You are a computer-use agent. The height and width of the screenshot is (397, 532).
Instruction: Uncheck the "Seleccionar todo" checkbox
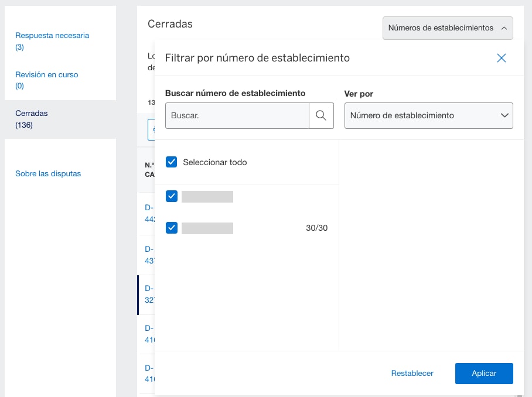tap(172, 162)
